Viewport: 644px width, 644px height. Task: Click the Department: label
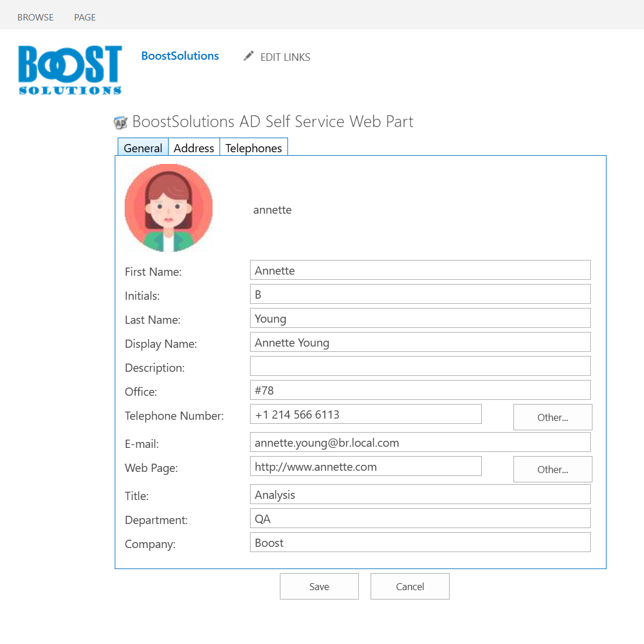156,520
